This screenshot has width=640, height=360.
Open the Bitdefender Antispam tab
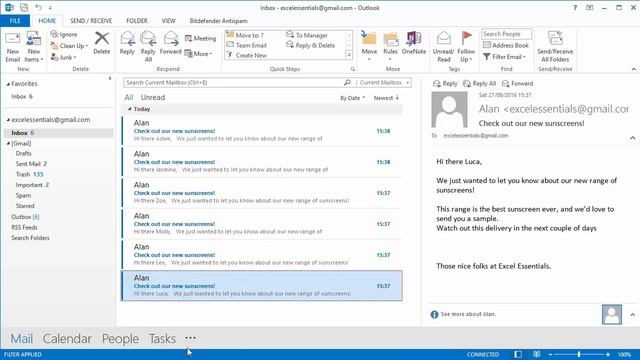pyautogui.click(x=218, y=21)
